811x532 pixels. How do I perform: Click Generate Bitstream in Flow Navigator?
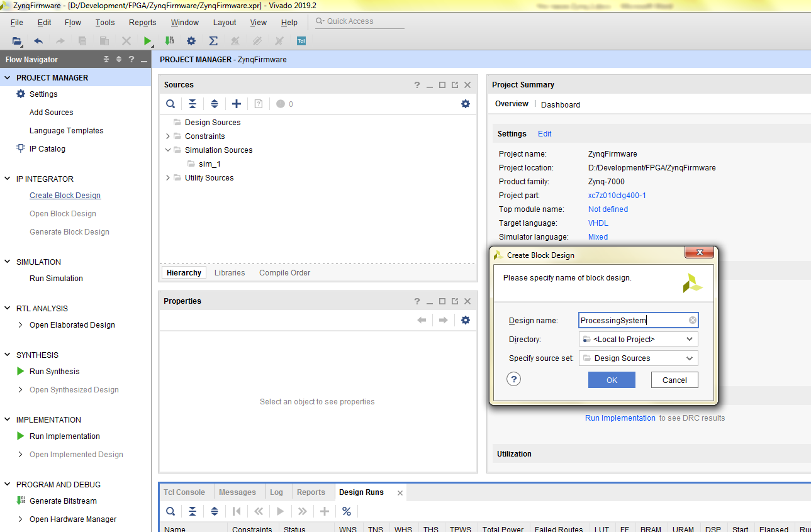point(64,501)
